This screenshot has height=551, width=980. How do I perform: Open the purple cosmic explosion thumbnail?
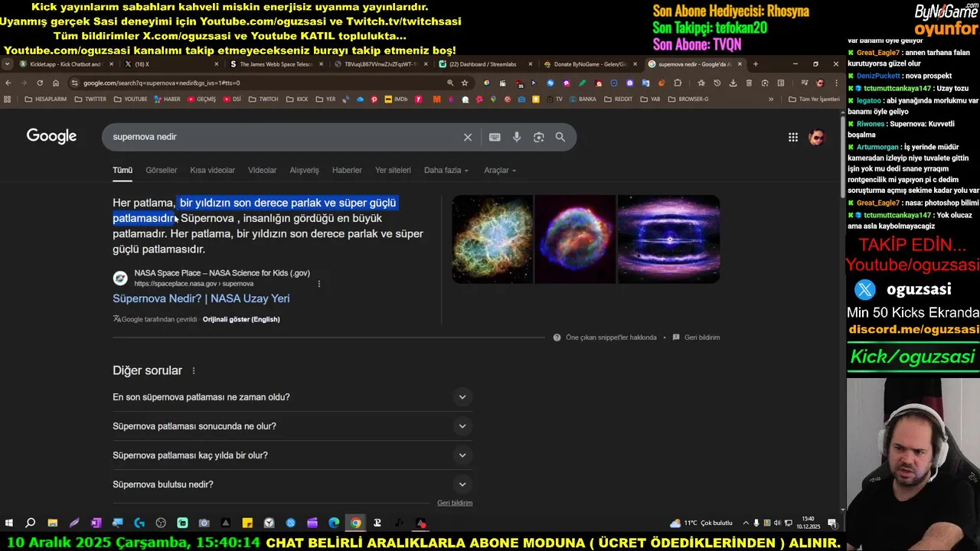click(x=668, y=239)
